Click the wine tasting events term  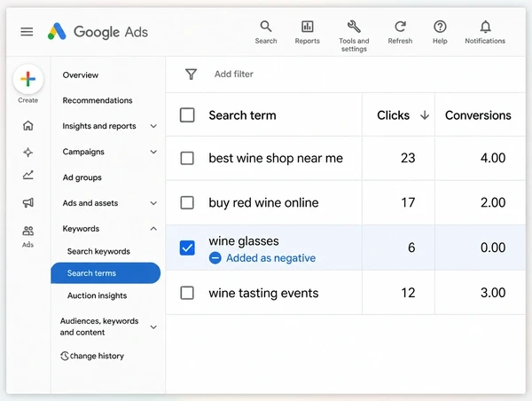coord(263,293)
